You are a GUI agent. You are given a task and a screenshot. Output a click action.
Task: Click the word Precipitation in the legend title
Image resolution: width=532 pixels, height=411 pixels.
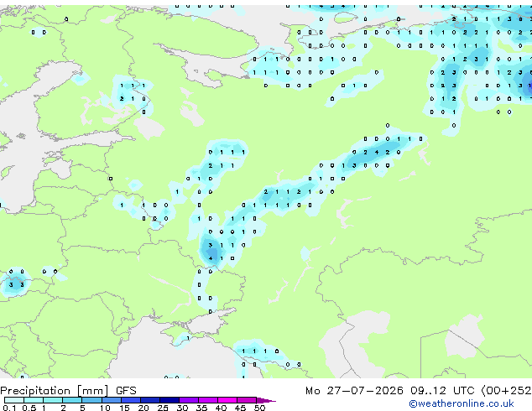pyautogui.click(x=35, y=391)
